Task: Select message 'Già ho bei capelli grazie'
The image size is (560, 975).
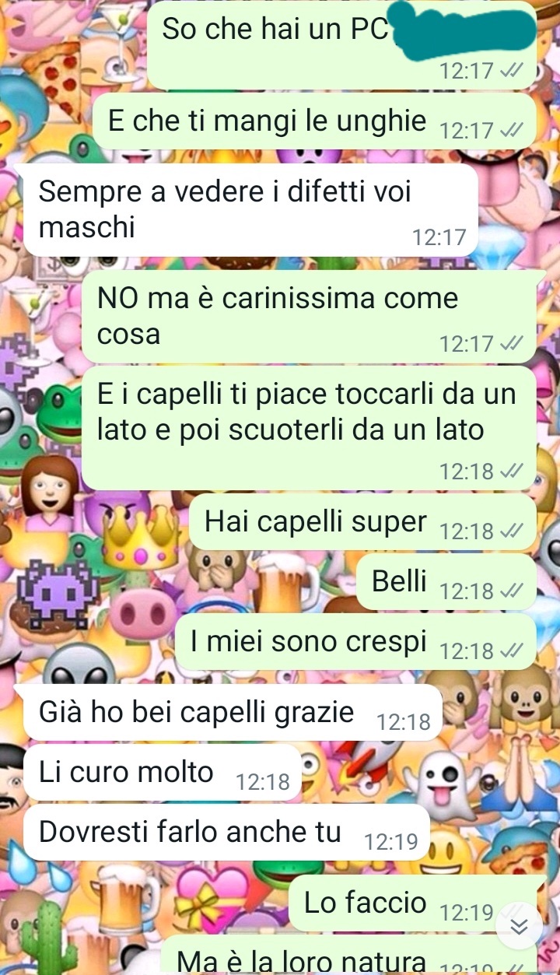Action: [233, 712]
